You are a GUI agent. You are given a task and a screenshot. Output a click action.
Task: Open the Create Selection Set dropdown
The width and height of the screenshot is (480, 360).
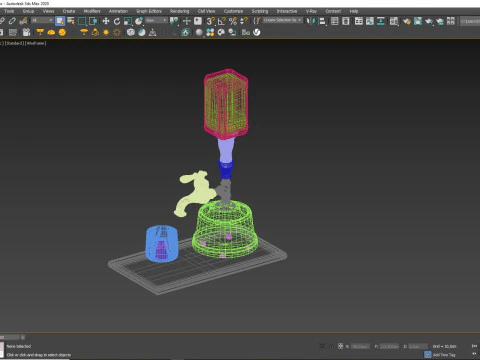[x=283, y=20]
